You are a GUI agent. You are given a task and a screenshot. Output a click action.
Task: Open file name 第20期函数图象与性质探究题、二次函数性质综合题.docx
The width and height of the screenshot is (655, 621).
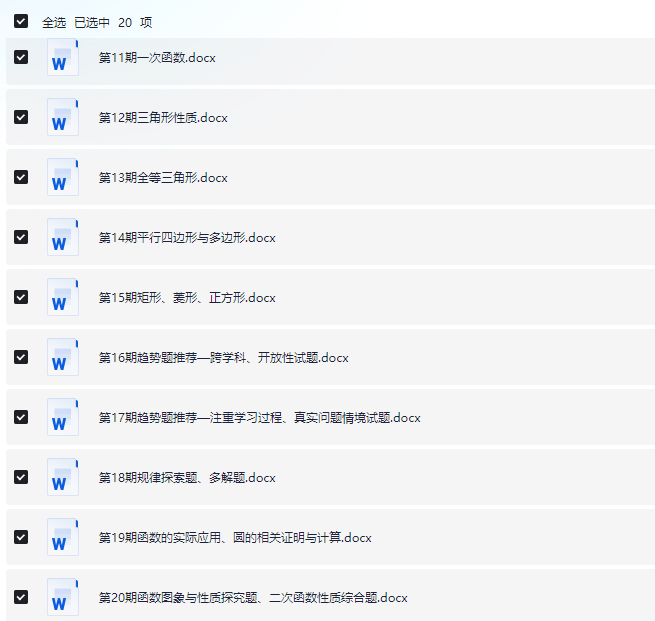[x=253, y=598]
